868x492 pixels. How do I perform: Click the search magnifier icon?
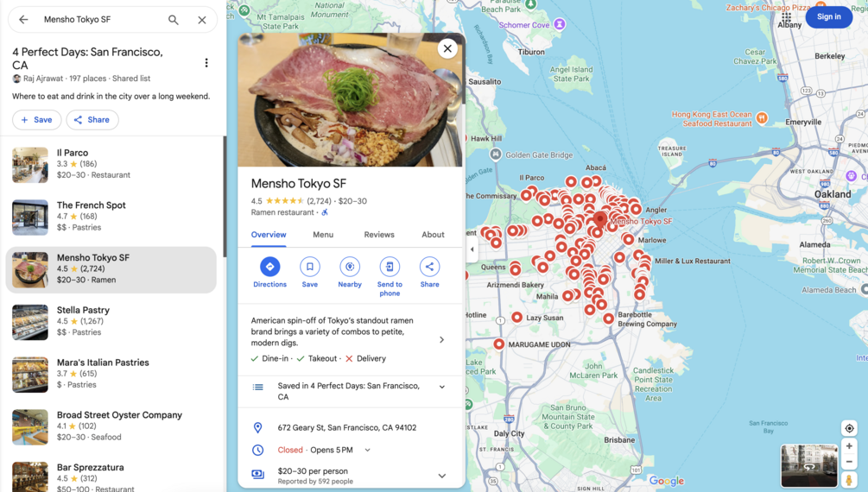pyautogui.click(x=174, y=20)
